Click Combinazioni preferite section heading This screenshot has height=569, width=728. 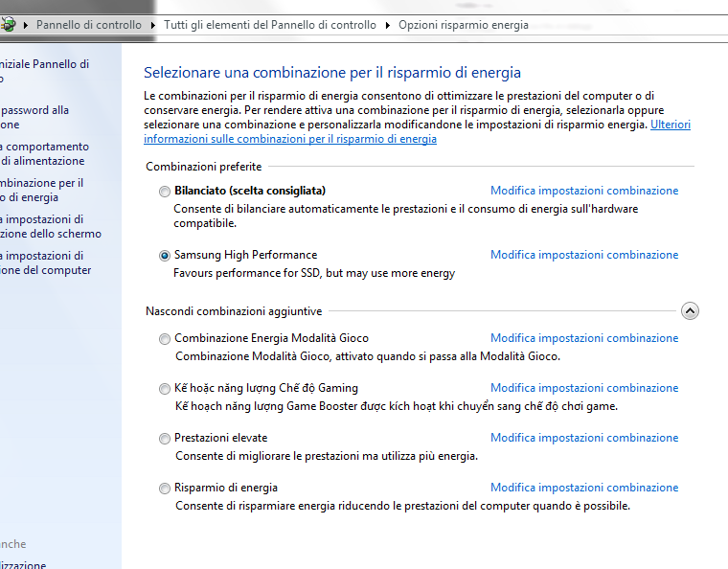pos(203,167)
